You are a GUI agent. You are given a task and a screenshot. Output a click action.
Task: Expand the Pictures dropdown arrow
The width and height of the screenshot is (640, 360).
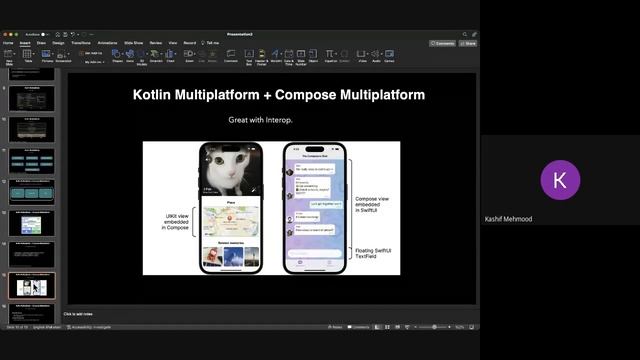pyautogui.click(x=53, y=54)
